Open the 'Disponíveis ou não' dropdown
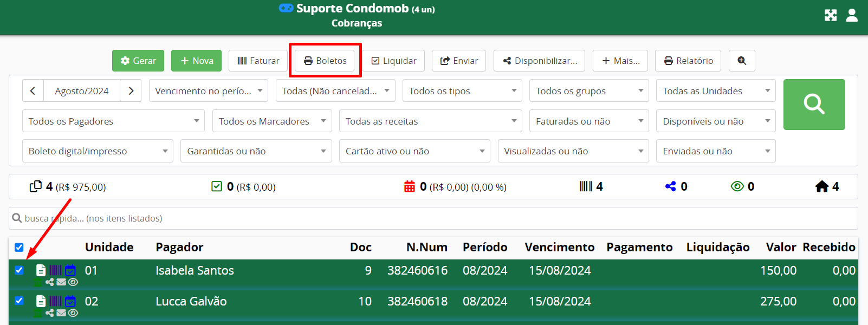The width and height of the screenshot is (868, 325). [x=716, y=121]
